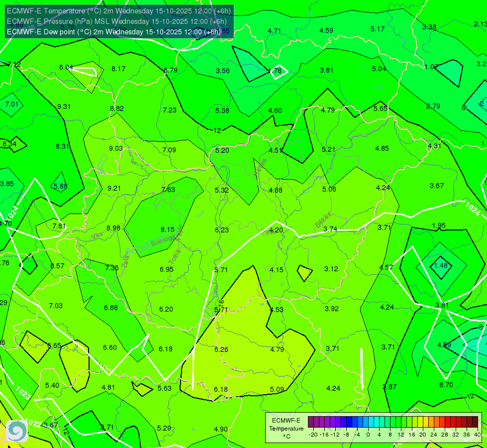Click the map value 1.78
Viewport: 487px width, 448px height.
pyautogui.click(x=275, y=71)
